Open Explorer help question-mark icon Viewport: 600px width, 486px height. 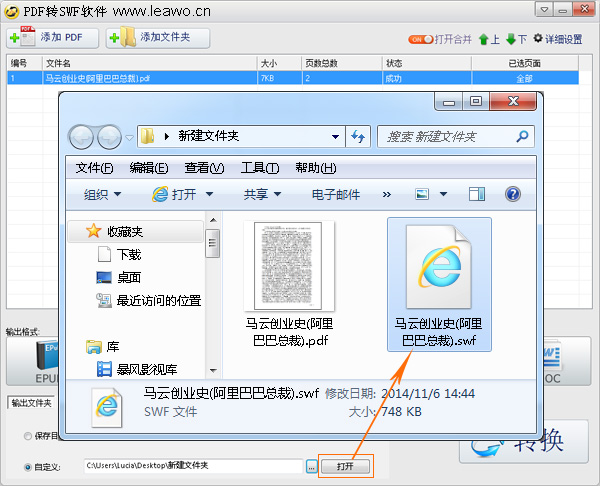click(x=513, y=194)
